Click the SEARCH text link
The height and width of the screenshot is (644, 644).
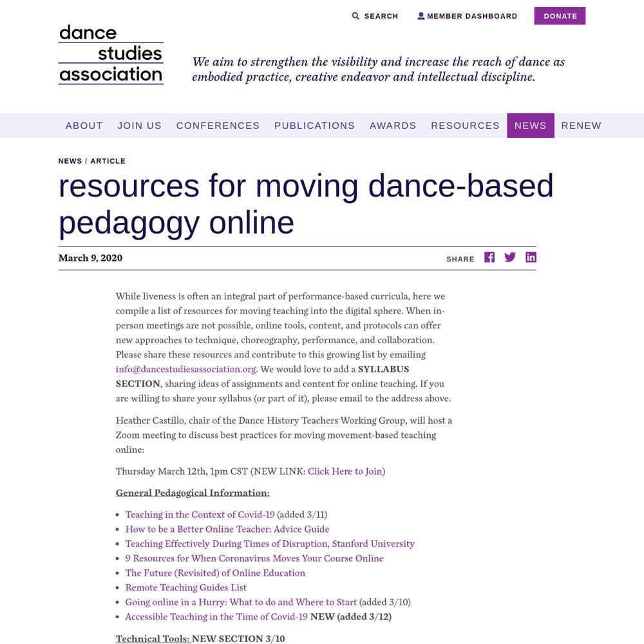tap(381, 16)
